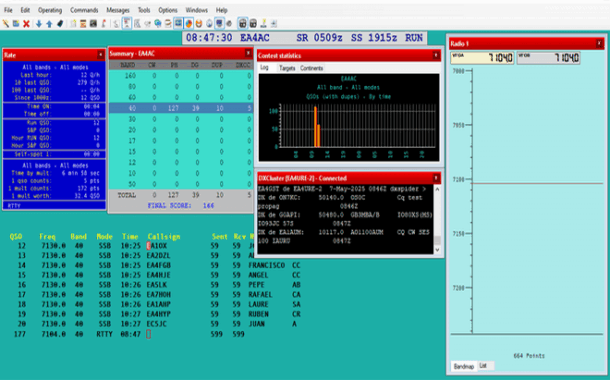Open the Operating menu
610x380 pixels.
pos(50,10)
